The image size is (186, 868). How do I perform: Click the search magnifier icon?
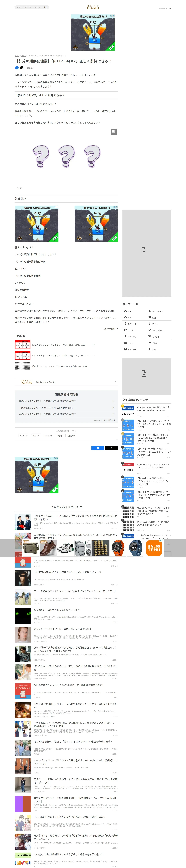pyautogui.click(x=46, y=7)
